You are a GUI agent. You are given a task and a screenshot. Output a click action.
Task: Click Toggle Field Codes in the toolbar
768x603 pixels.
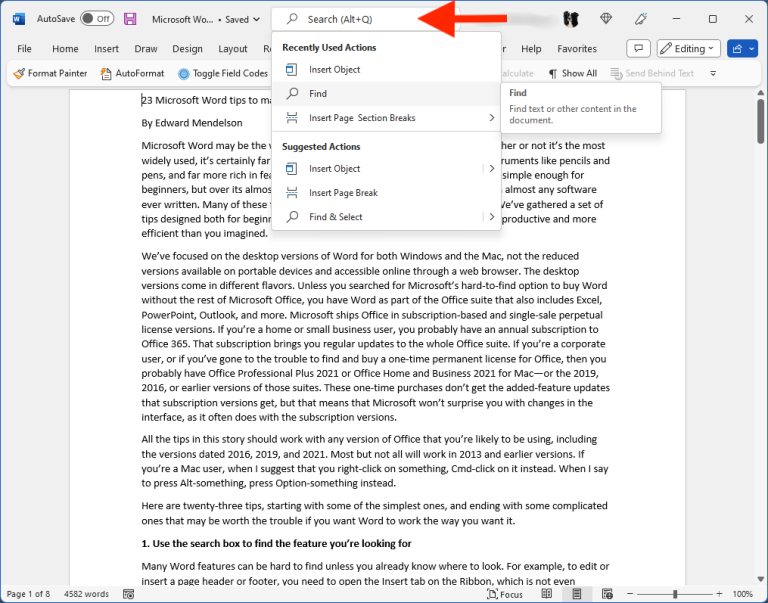pyautogui.click(x=223, y=73)
